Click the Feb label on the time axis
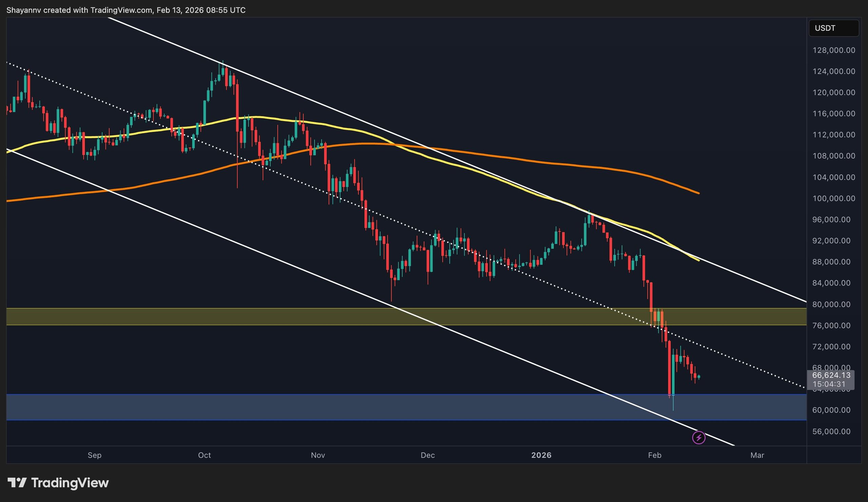Screen dimensions: 868x502 pyautogui.click(x=655, y=455)
